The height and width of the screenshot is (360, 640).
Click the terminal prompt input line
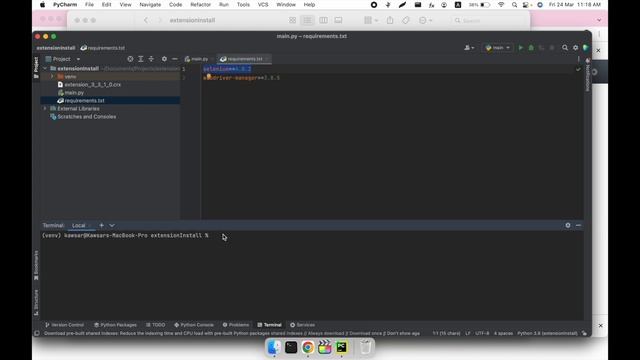312,236
